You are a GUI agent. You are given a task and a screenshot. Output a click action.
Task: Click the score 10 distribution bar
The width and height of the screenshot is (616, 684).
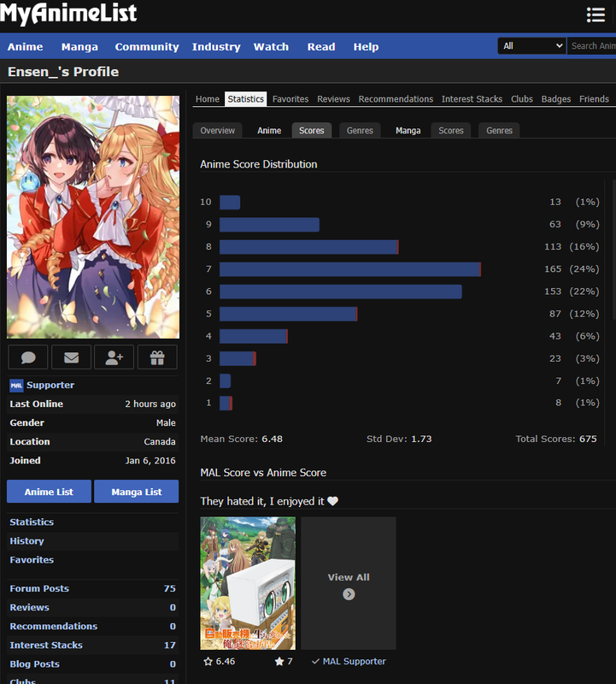tap(230, 203)
